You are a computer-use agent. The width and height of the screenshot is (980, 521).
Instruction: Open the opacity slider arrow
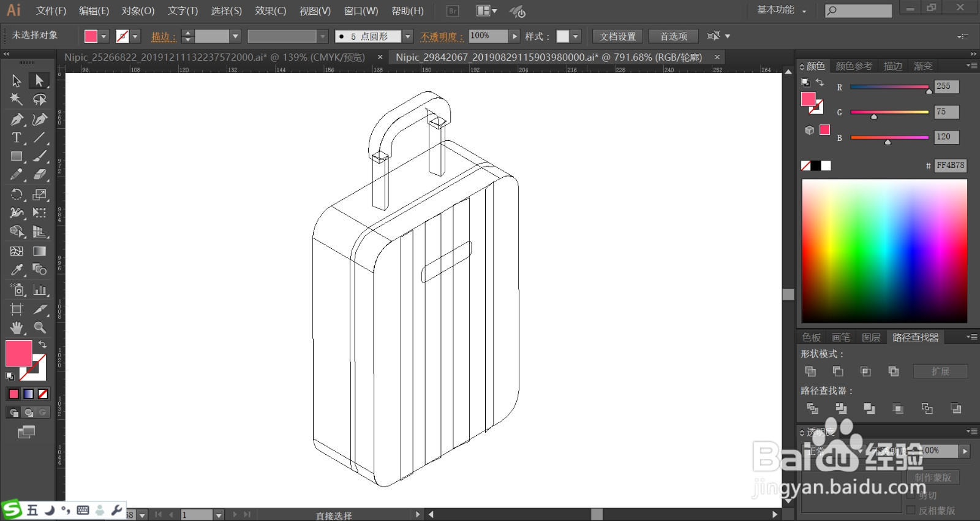coord(514,37)
